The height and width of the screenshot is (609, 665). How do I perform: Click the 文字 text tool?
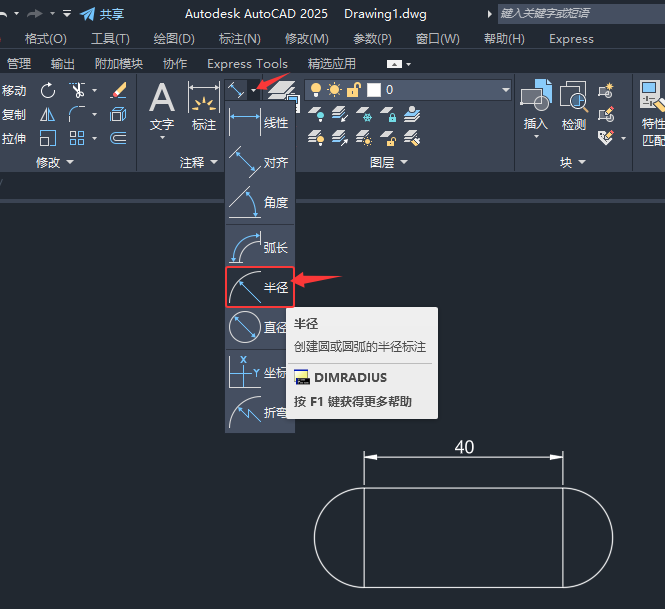(x=162, y=107)
